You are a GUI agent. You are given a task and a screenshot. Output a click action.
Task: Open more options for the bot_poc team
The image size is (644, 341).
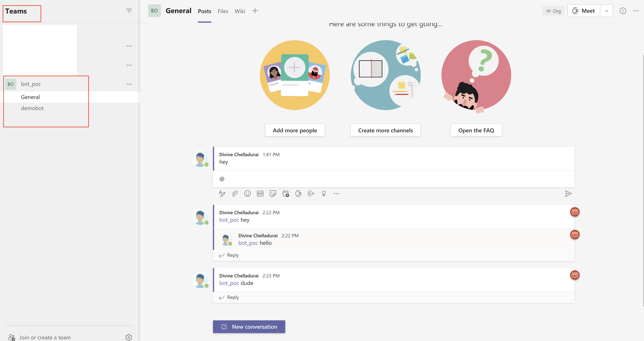pyautogui.click(x=129, y=84)
